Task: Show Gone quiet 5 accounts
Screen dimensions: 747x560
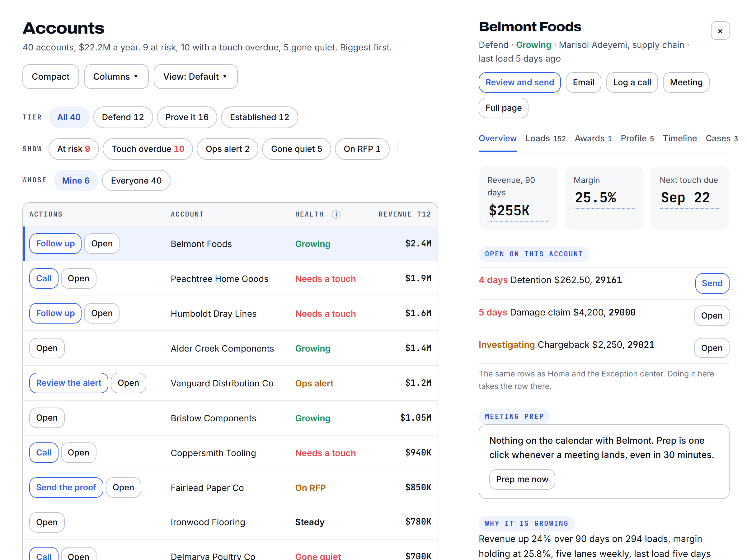Action: click(297, 149)
